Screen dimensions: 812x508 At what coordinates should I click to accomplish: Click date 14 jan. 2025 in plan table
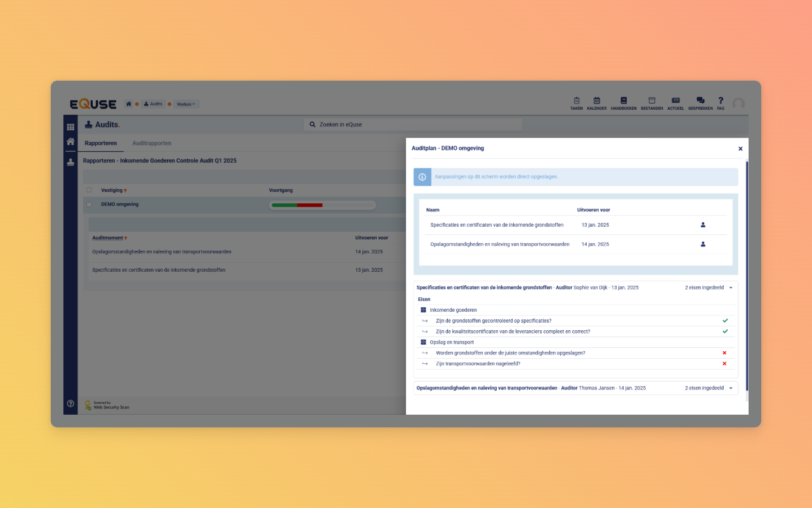tap(595, 244)
